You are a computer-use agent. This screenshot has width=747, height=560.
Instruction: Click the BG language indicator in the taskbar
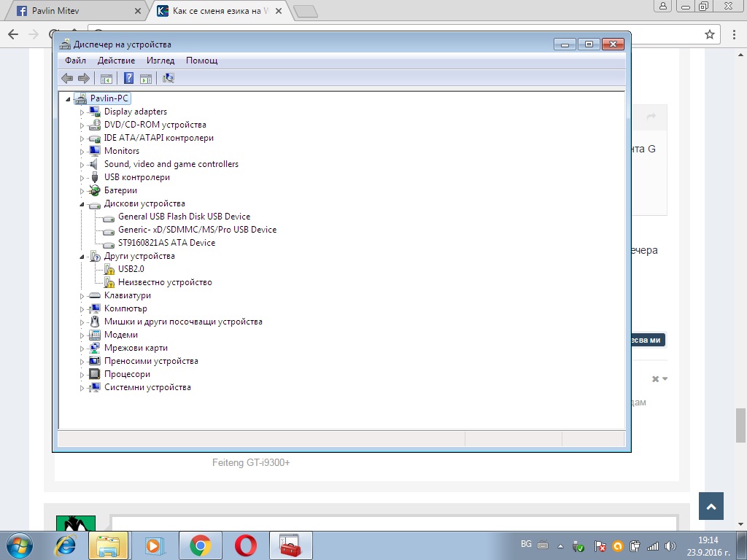pyautogui.click(x=526, y=544)
